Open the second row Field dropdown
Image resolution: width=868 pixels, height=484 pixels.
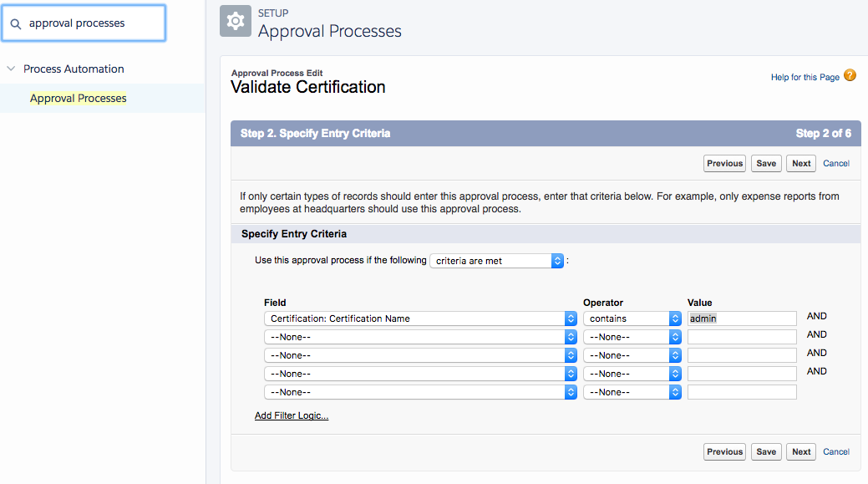[420, 337]
